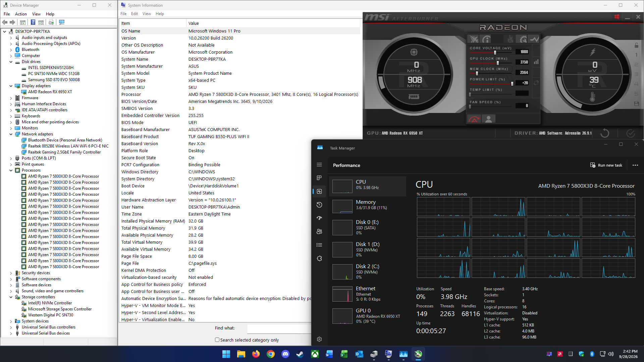The height and width of the screenshot is (362, 644).
Task: Open System Information Edit menu
Action: click(135, 14)
